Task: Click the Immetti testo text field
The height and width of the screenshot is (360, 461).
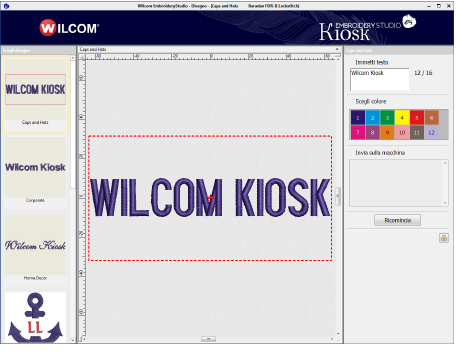Action: (379, 79)
